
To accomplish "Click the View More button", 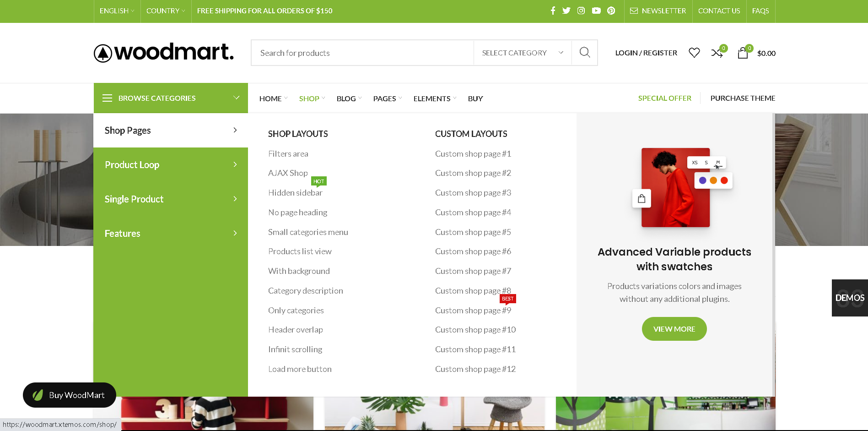I will [x=674, y=329].
